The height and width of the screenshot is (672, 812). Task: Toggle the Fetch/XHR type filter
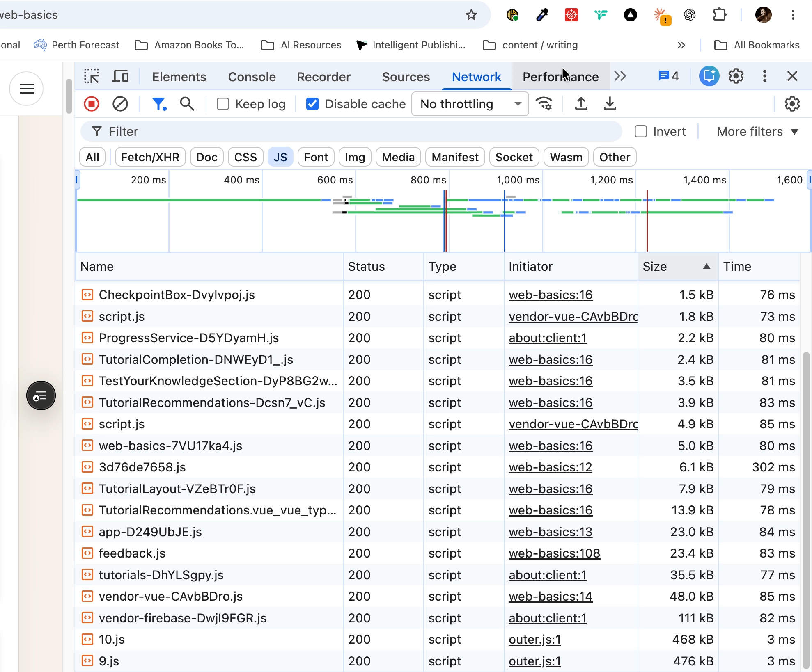[x=150, y=157]
